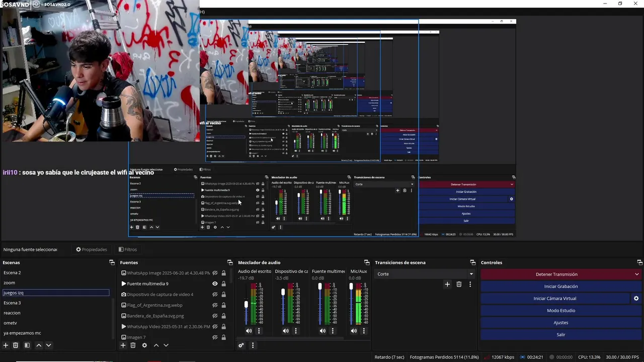
Task: Click Iniciar Grabación button
Action: point(561,287)
